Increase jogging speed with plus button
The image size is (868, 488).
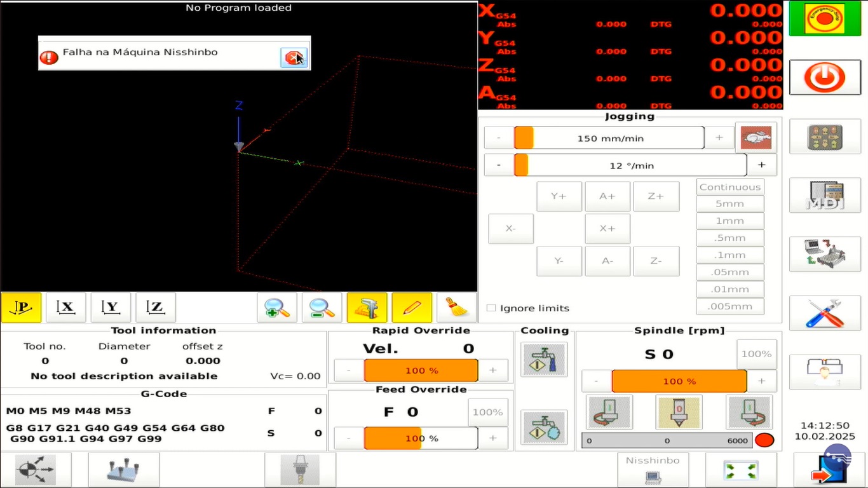(719, 138)
